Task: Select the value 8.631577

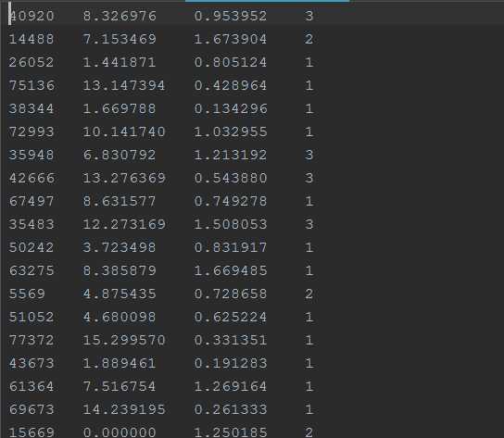Action: click(120, 201)
